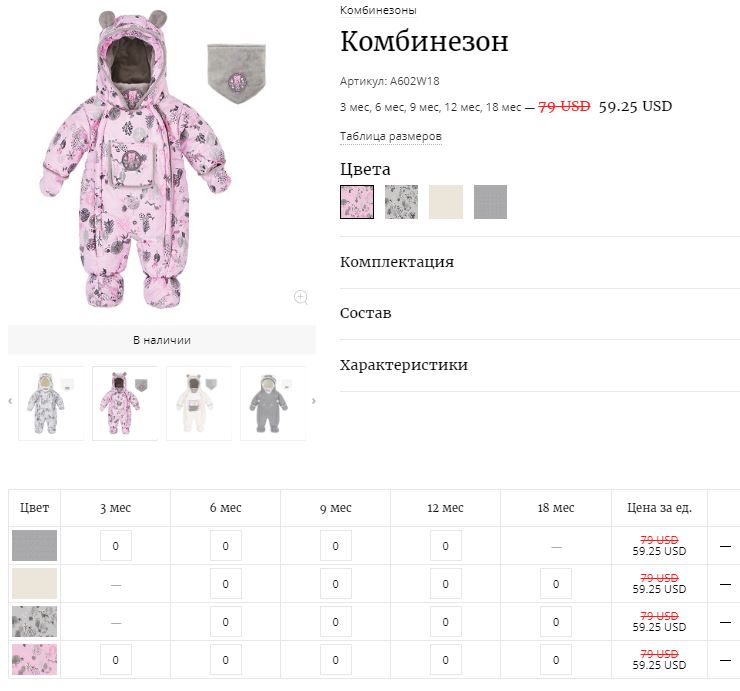Click gray color swatch in table's first row
Viewport: 740px width, 691px height.
35,546
